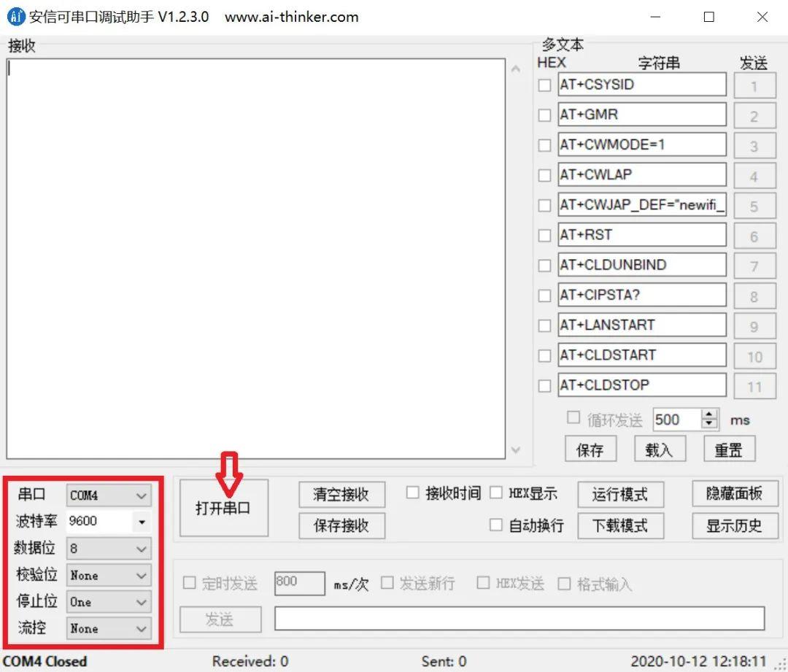788x672 pixels.
Task: Switch device to 下载模式 download mode
Action: pyautogui.click(x=620, y=525)
